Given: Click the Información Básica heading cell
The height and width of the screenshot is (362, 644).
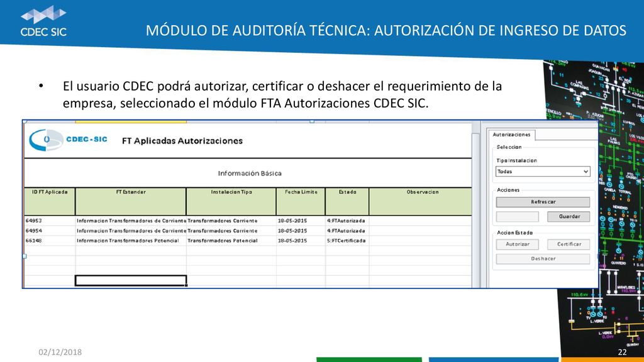Looking at the screenshot, I should 249,173.
